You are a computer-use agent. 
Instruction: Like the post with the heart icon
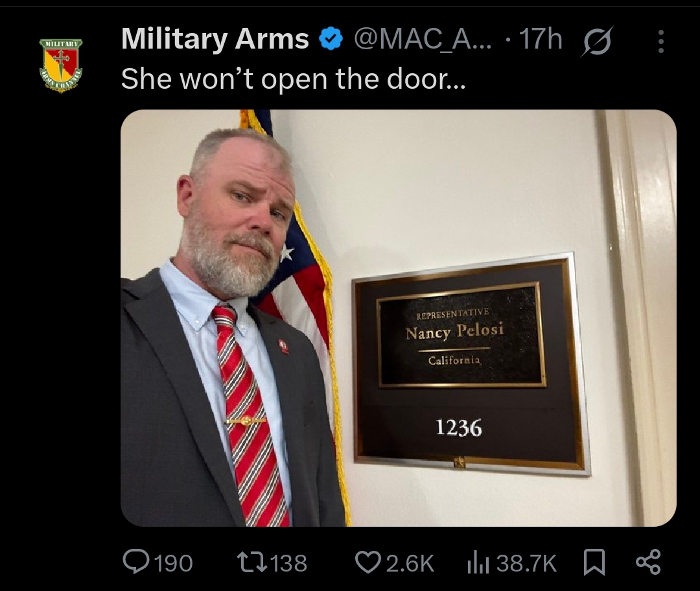[368, 562]
